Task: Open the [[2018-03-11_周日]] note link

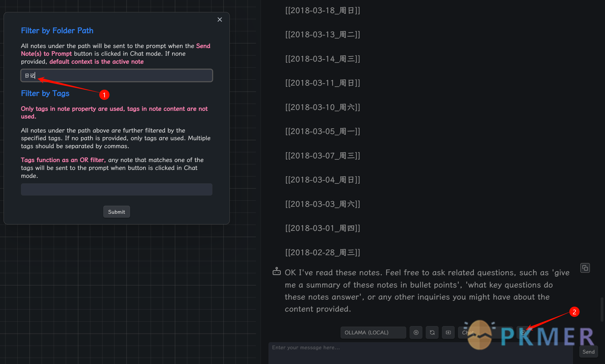Action: pyautogui.click(x=323, y=83)
